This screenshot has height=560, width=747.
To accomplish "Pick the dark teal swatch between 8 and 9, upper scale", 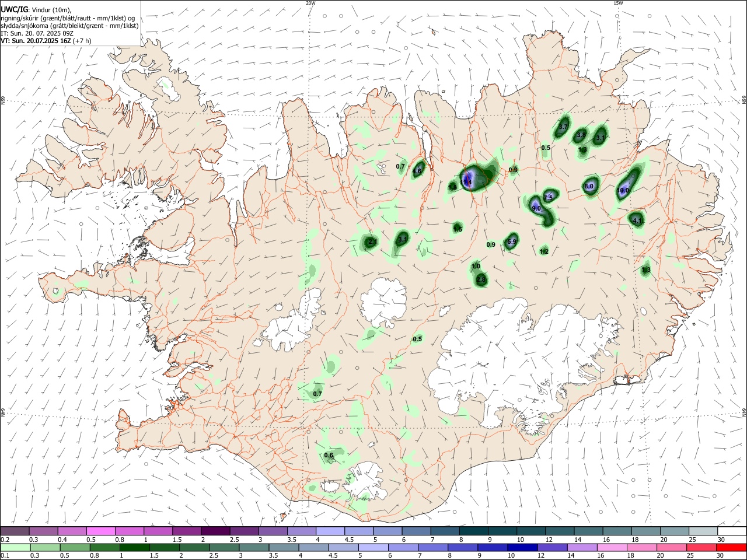I will coord(473,531).
